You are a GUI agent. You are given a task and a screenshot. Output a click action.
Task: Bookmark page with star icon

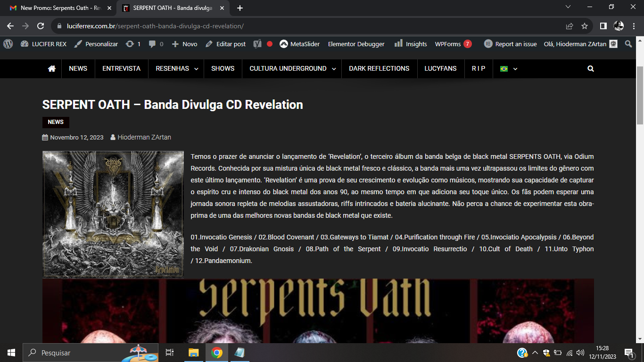(x=585, y=26)
